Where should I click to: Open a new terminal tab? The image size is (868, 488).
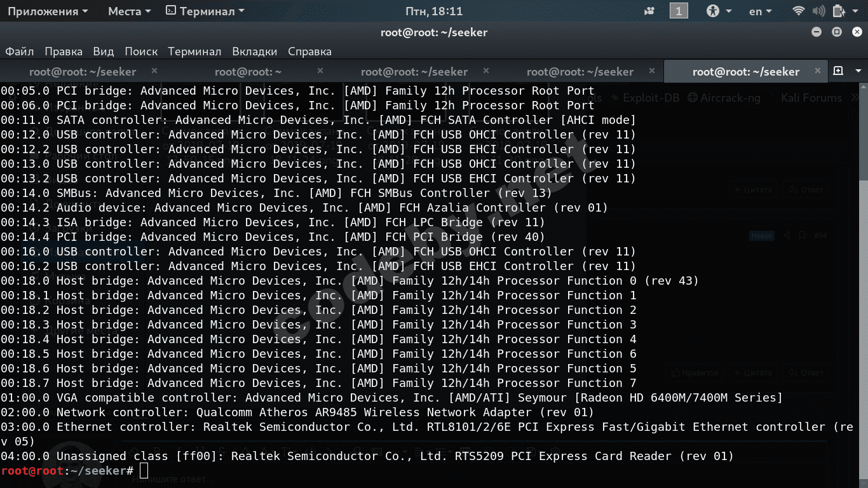click(x=838, y=71)
